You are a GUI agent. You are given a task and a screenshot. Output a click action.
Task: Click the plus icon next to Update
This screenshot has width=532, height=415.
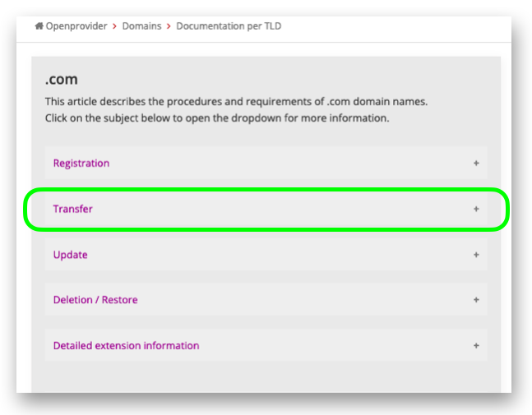[x=476, y=255]
